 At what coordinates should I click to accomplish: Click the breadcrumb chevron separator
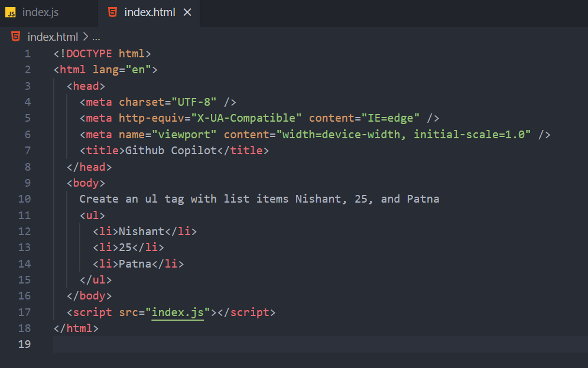(86, 37)
